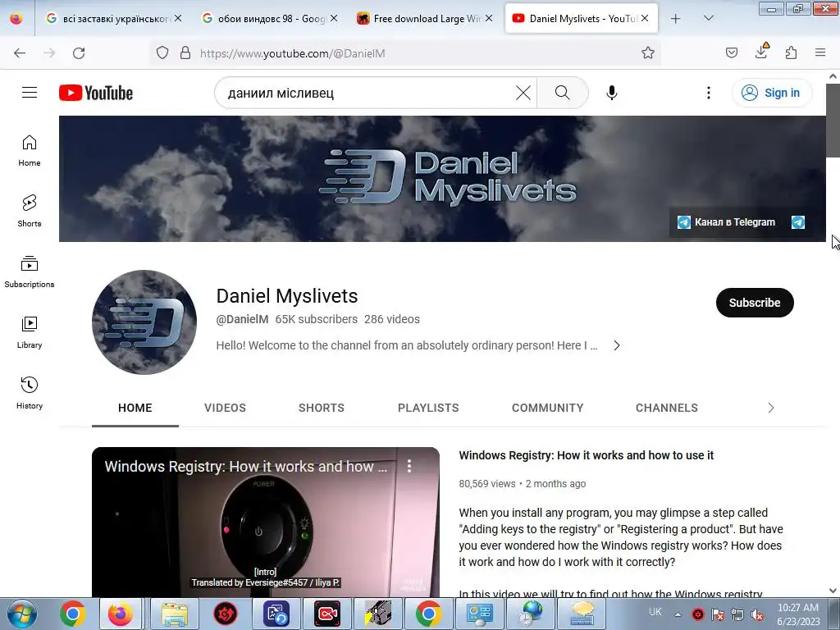Click the padlock site info icon
Screen dimensions: 840x630
185,53
